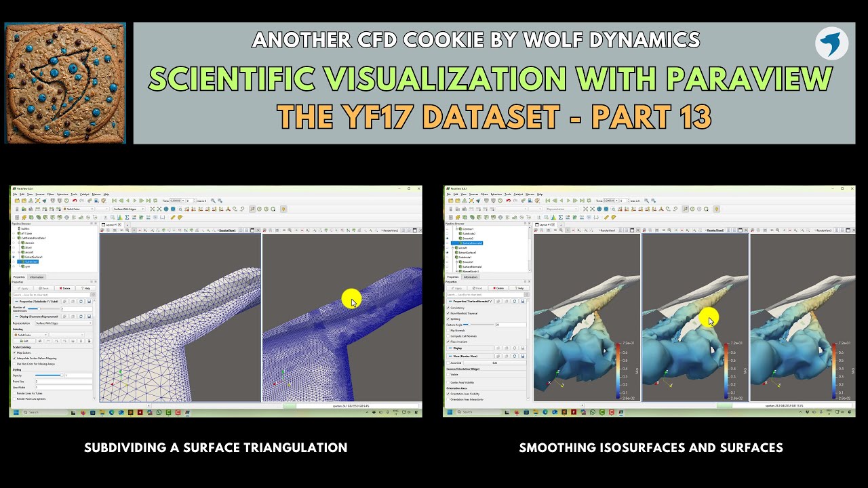Image resolution: width=868 pixels, height=488 pixels.
Task: Switch to Information tab in left ParaView window
Action: pyautogui.click(x=37, y=277)
